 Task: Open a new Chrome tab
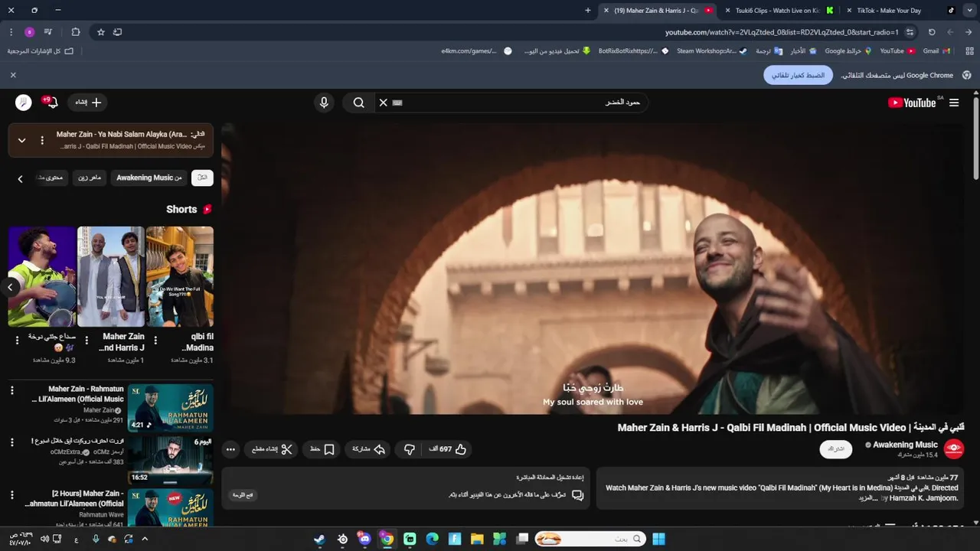click(x=588, y=11)
